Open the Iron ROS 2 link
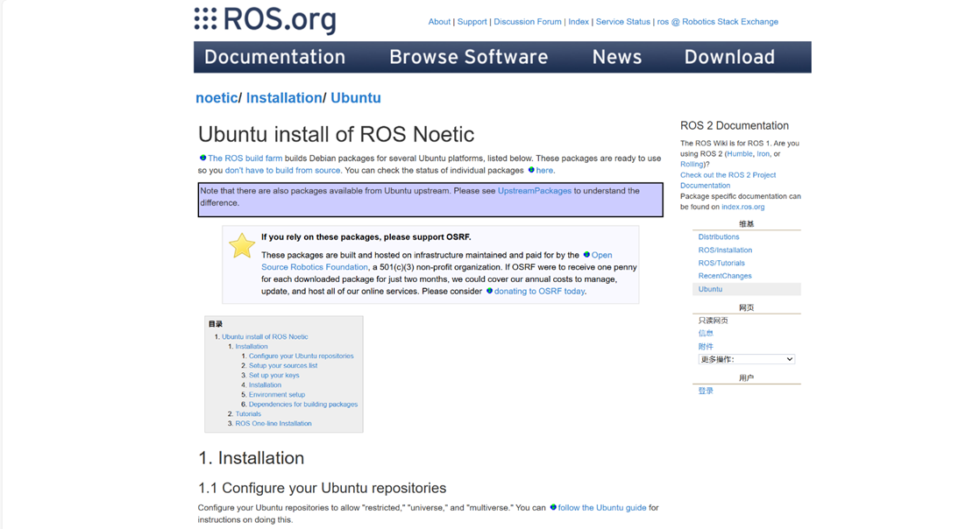Viewport: 980px width, 529px height. (763, 153)
